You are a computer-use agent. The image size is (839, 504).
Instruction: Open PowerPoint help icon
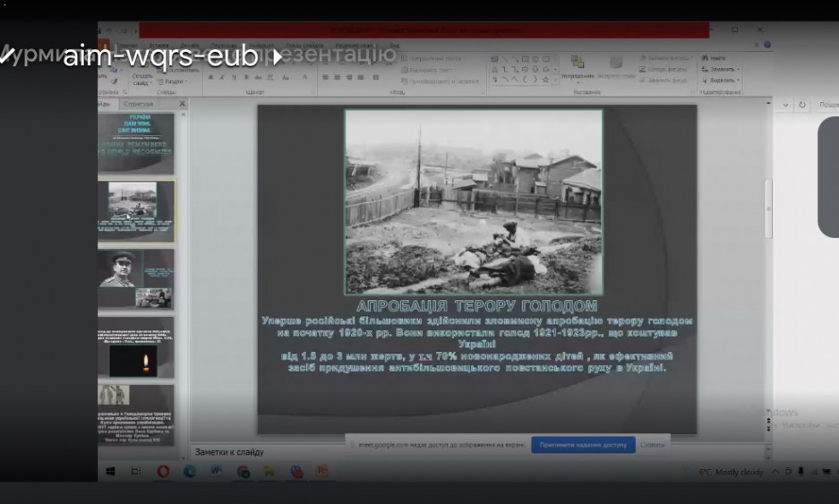point(767,45)
